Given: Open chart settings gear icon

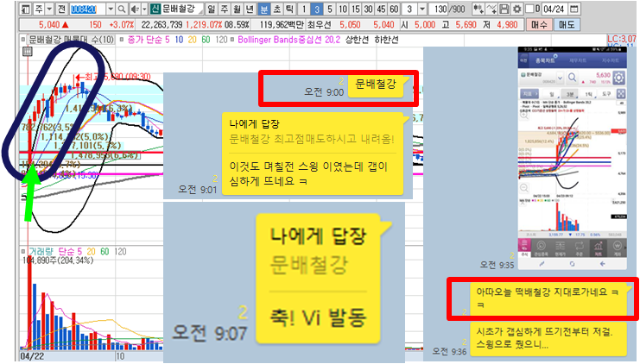Looking at the screenshot, I should pyautogui.click(x=516, y=9).
